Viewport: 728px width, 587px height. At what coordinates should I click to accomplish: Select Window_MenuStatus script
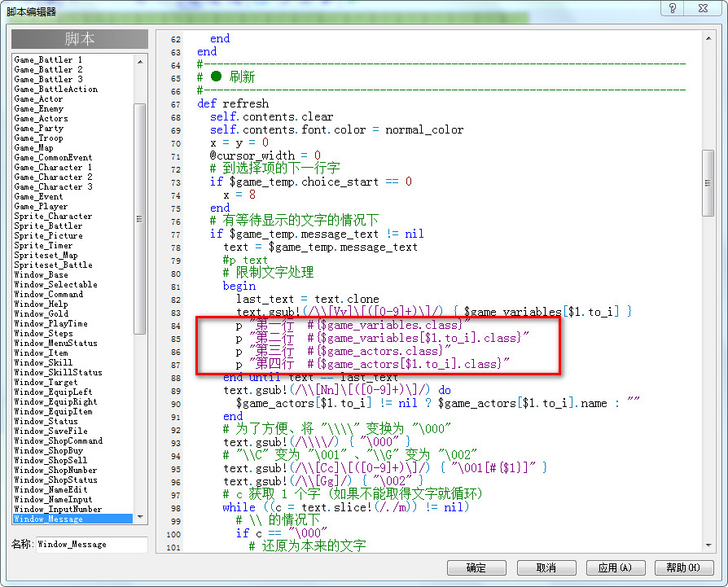coord(56,343)
